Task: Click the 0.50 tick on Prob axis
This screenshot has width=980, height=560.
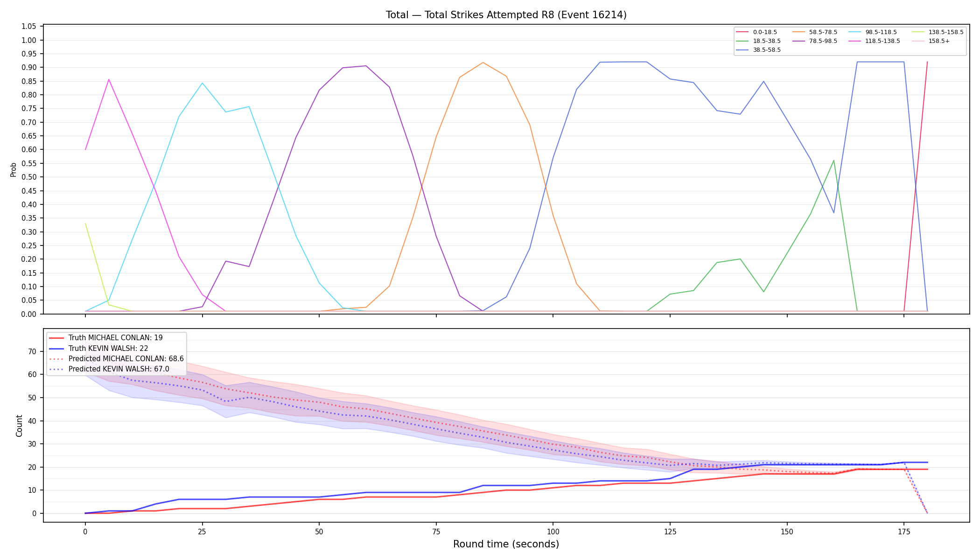Action: pos(29,177)
